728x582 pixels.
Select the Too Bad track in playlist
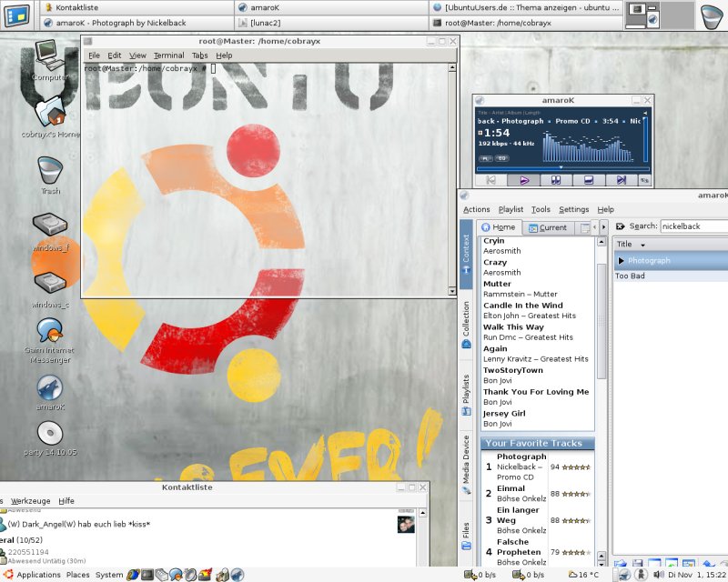tap(671, 276)
